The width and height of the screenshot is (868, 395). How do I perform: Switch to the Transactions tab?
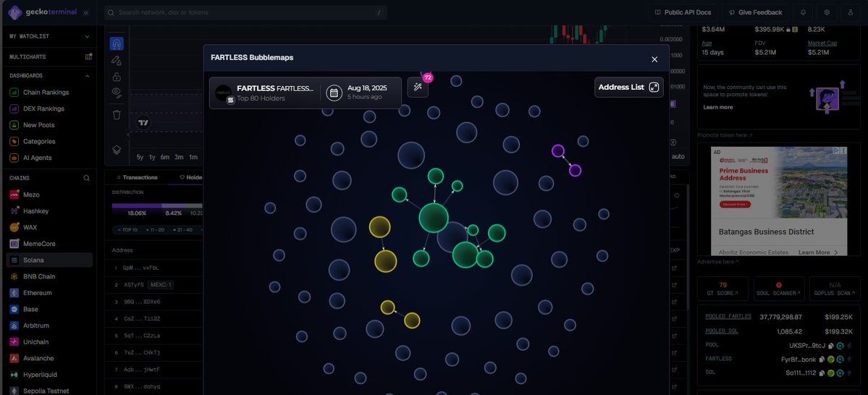[138, 177]
